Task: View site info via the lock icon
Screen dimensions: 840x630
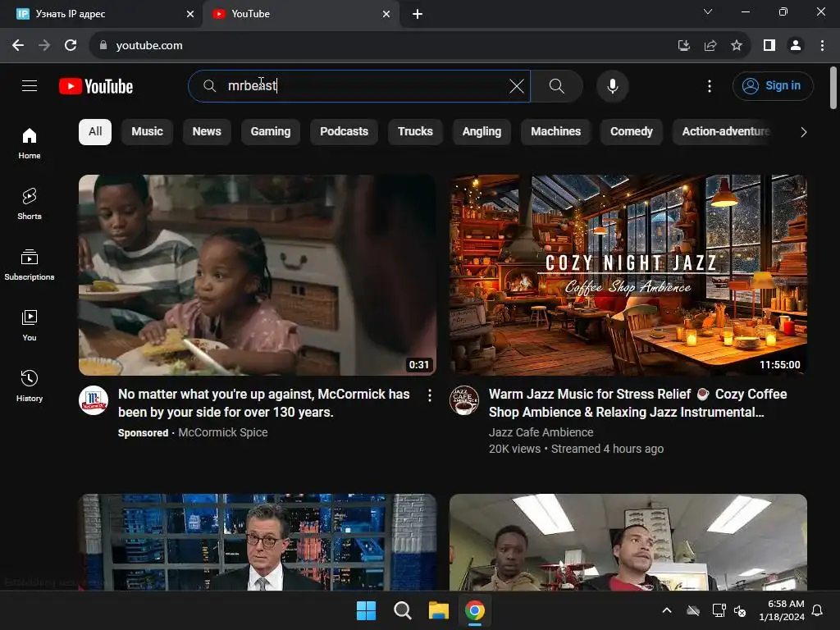Action: pyautogui.click(x=103, y=46)
